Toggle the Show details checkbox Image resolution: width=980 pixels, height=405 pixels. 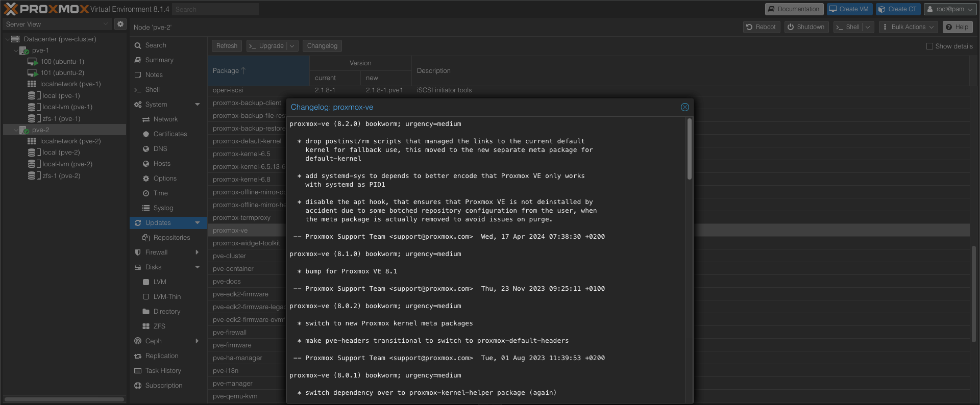pos(929,46)
